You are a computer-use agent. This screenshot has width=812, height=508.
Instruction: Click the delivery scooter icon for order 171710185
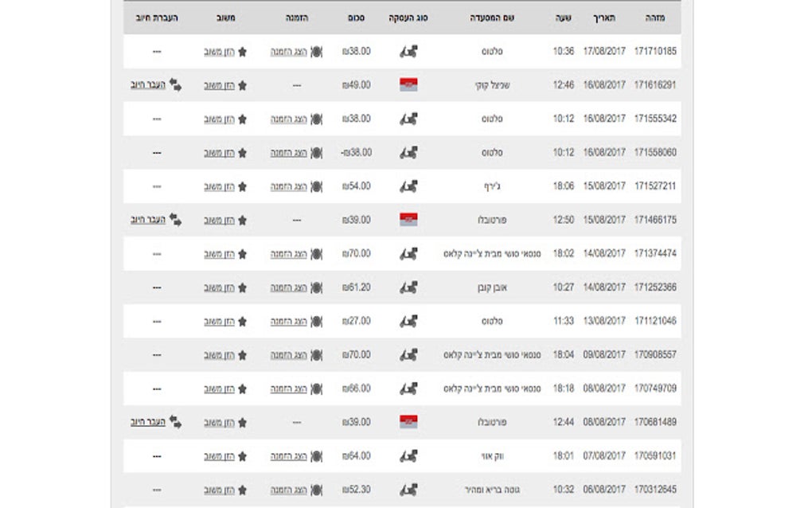click(408, 52)
